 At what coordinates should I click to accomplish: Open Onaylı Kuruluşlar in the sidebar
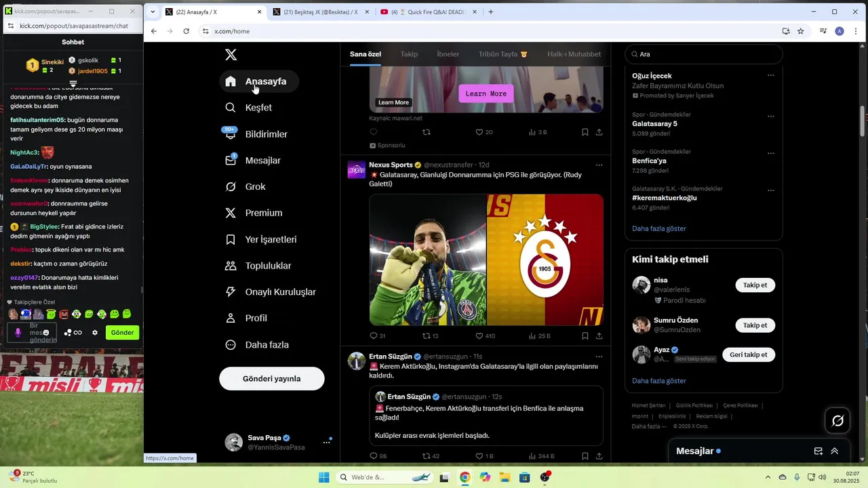tap(271, 292)
